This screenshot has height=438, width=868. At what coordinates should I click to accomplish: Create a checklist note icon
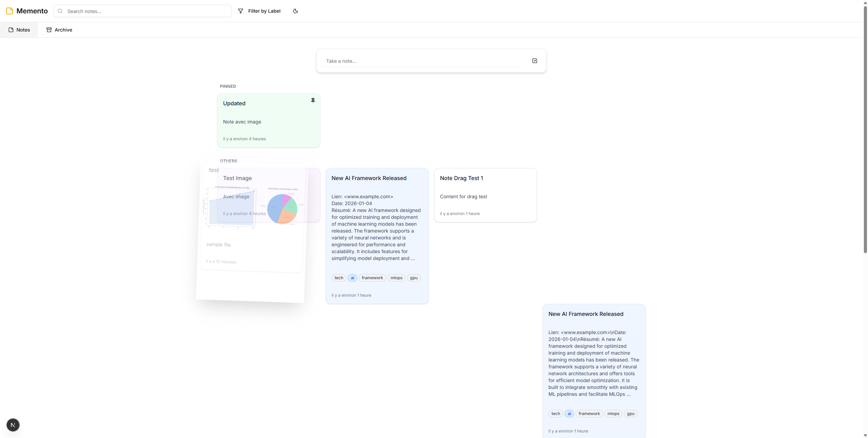534,61
